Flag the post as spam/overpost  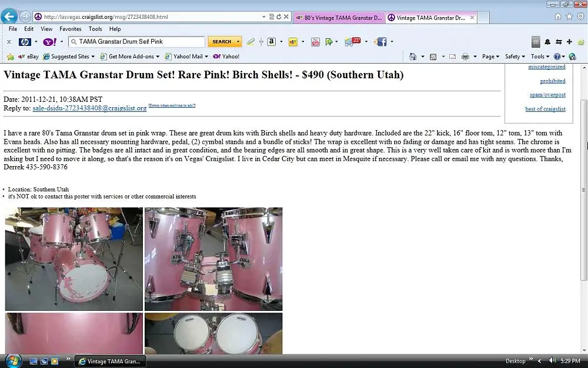pyautogui.click(x=547, y=95)
